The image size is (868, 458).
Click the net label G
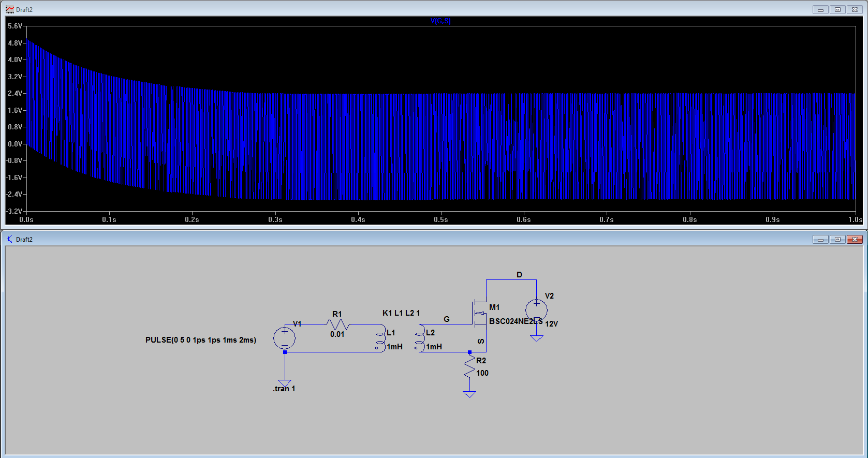pyautogui.click(x=447, y=319)
